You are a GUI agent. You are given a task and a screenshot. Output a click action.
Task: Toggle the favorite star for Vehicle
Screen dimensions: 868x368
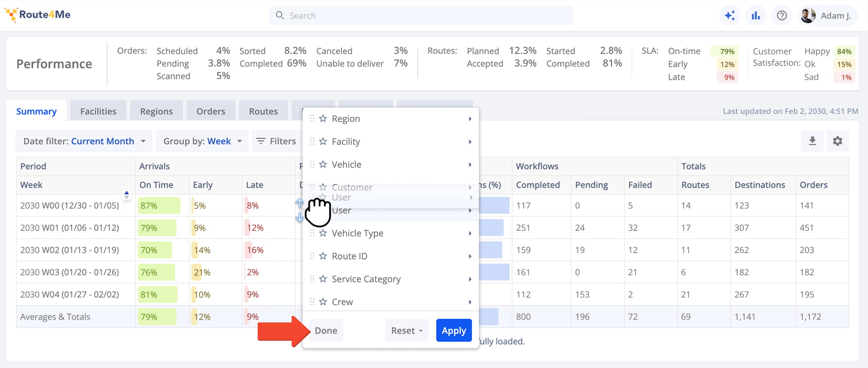click(x=323, y=164)
